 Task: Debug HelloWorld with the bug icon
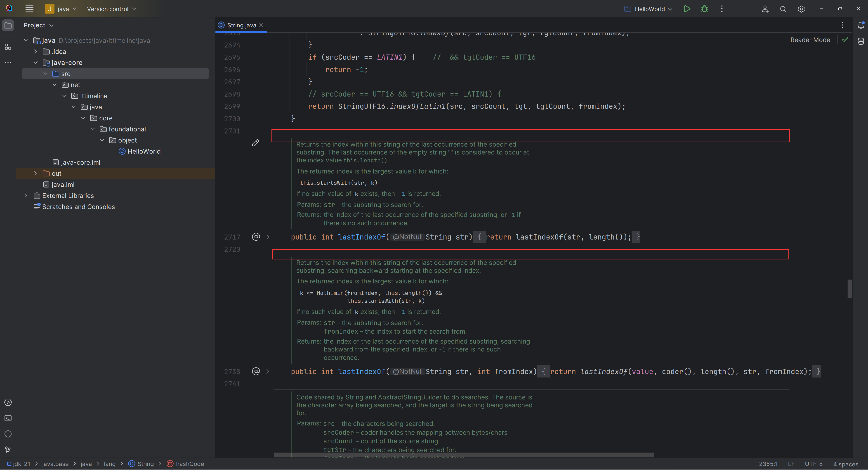click(704, 9)
